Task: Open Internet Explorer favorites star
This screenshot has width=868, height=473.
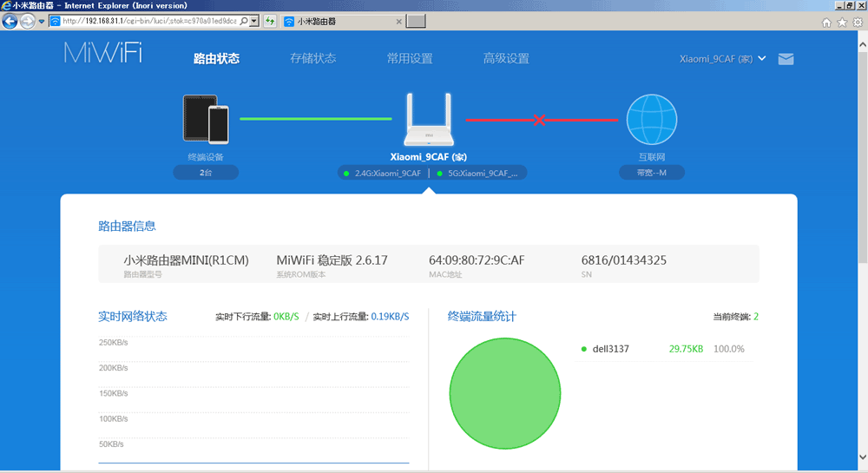Action: 842,22
